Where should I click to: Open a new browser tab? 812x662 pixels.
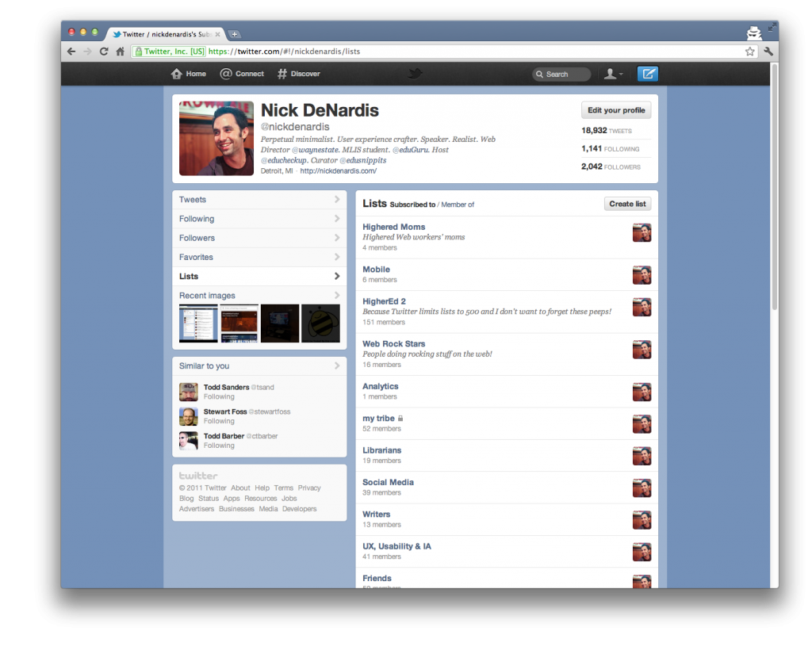234,34
